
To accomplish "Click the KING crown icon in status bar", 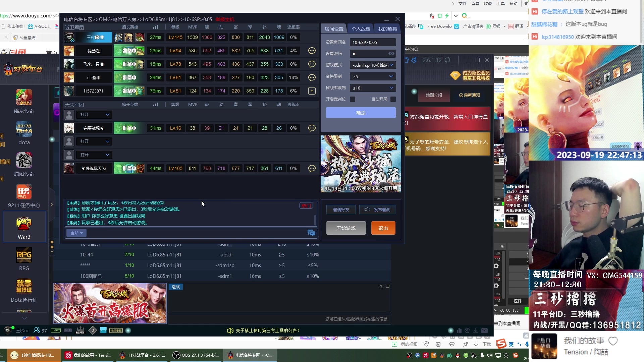I will 80,330.
